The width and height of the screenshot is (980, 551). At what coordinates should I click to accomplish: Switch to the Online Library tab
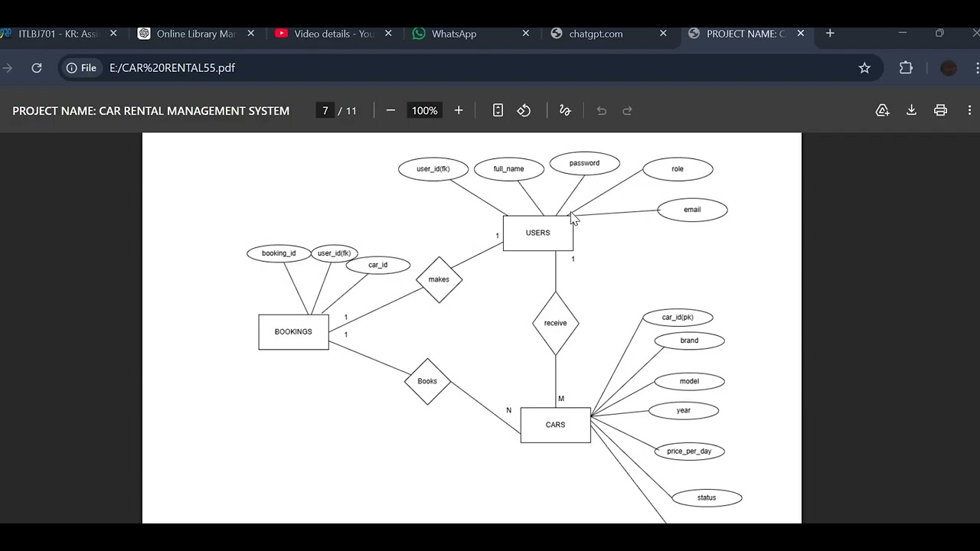point(196,34)
